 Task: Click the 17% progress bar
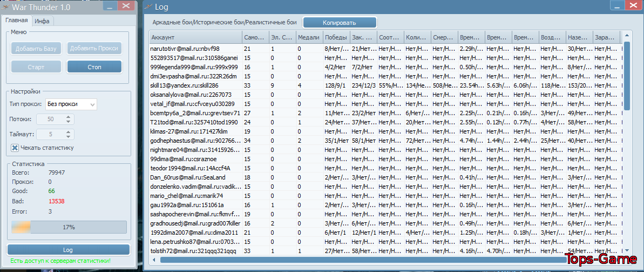tap(69, 227)
